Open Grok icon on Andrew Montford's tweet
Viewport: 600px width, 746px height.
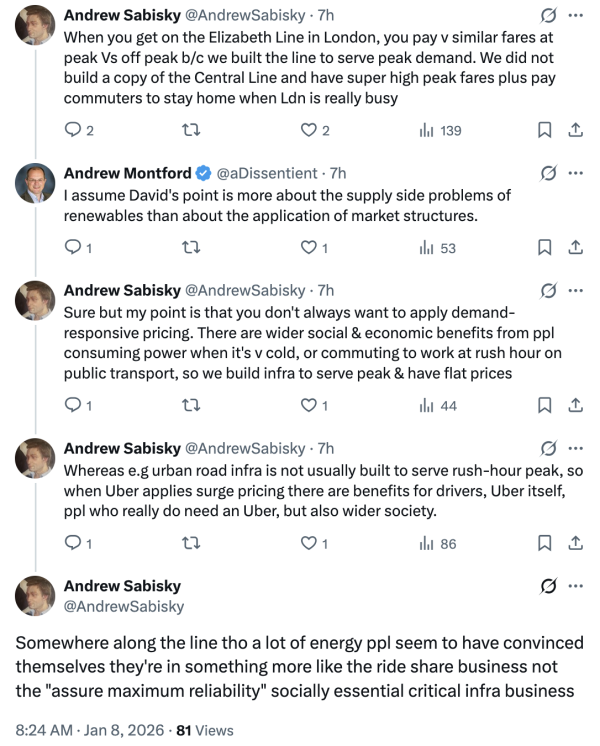[547, 172]
